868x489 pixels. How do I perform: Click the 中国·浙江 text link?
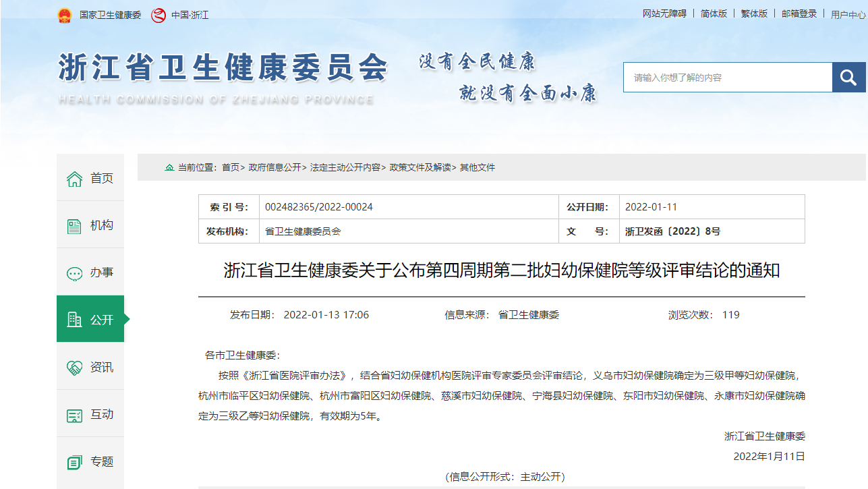(x=190, y=15)
